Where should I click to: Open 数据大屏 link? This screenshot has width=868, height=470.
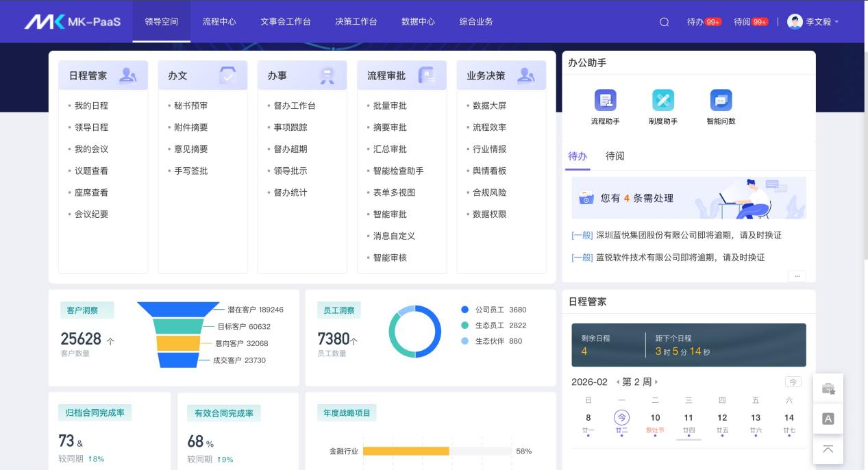coord(490,106)
